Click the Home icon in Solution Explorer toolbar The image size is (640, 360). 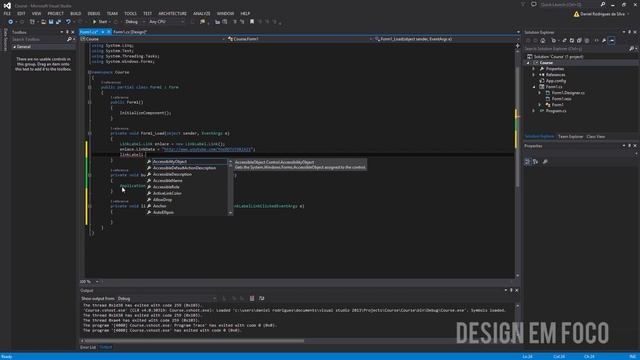point(542,40)
